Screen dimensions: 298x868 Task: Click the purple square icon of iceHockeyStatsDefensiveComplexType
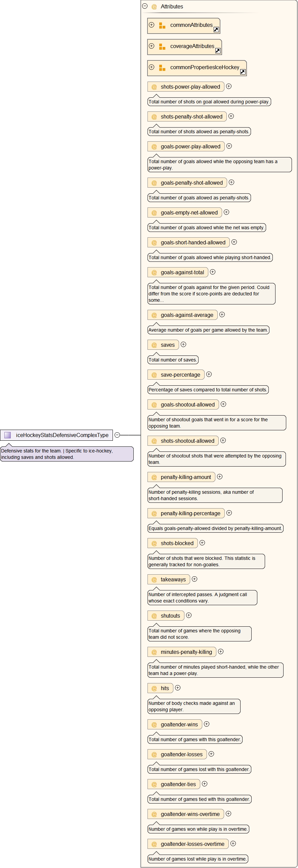pyautogui.click(x=7, y=435)
